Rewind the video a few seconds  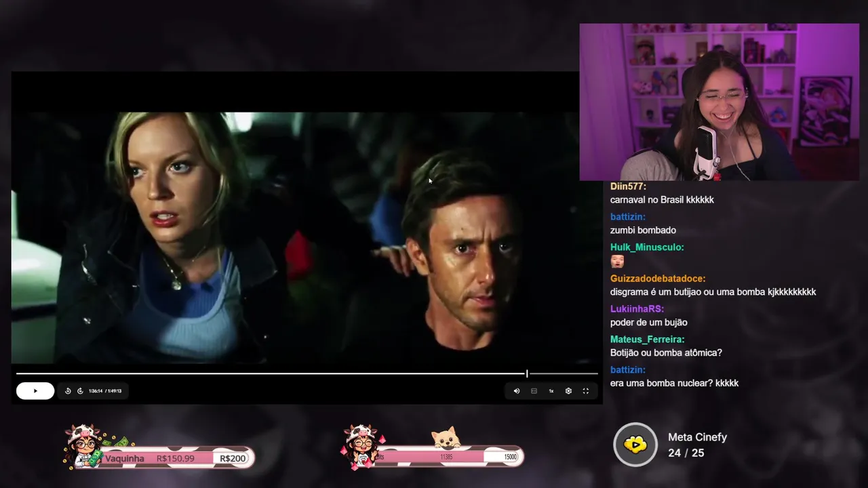[x=68, y=391]
